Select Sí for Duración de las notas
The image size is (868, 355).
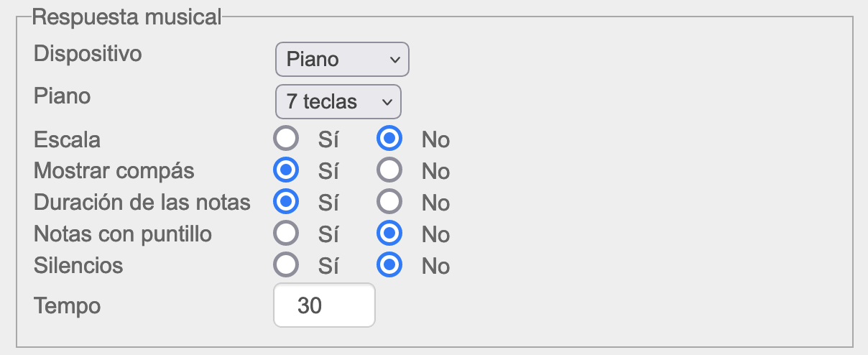(286, 202)
